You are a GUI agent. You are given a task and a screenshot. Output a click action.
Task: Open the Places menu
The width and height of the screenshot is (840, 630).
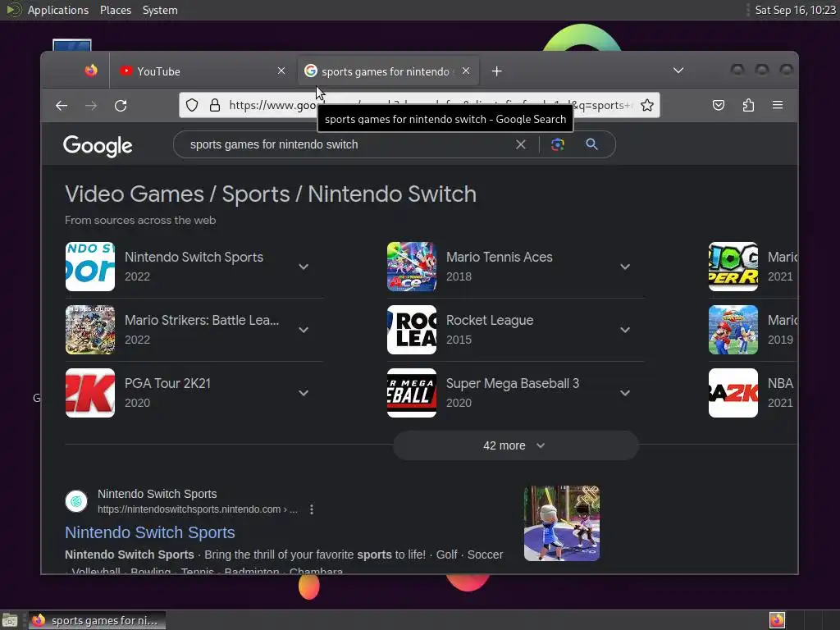coord(115,10)
